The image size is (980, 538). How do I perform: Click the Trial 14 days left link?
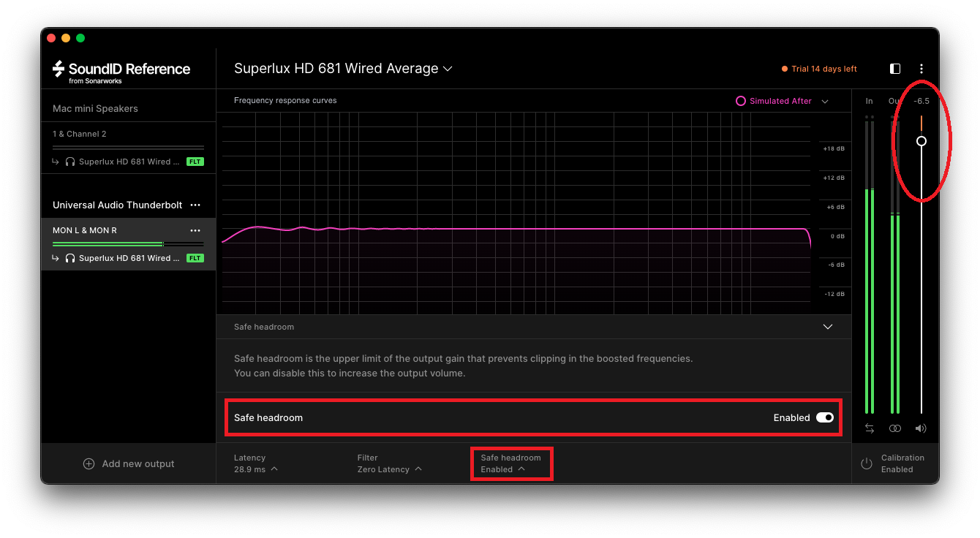tap(819, 69)
